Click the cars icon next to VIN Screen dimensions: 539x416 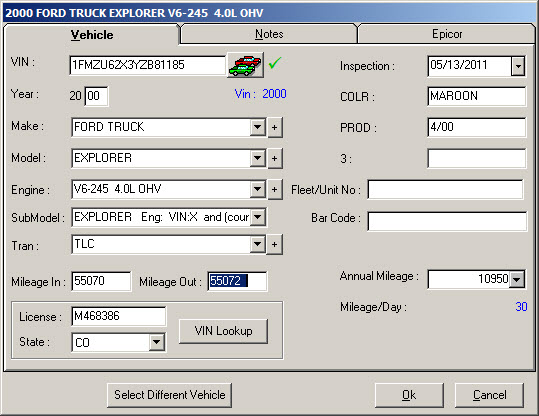click(245, 65)
